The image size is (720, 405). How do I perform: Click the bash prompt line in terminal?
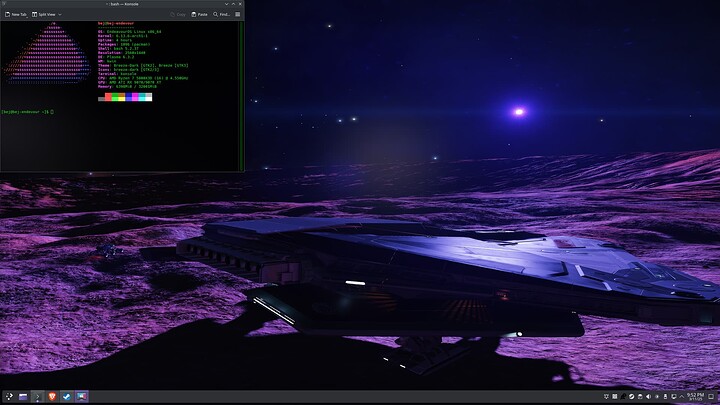(x=28, y=112)
